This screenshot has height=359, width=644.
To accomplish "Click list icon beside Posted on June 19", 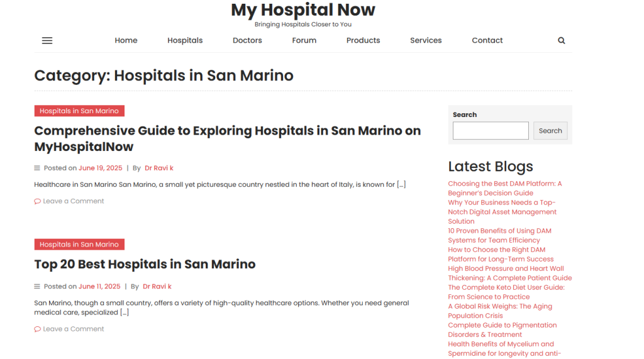I will pyautogui.click(x=37, y=168).
